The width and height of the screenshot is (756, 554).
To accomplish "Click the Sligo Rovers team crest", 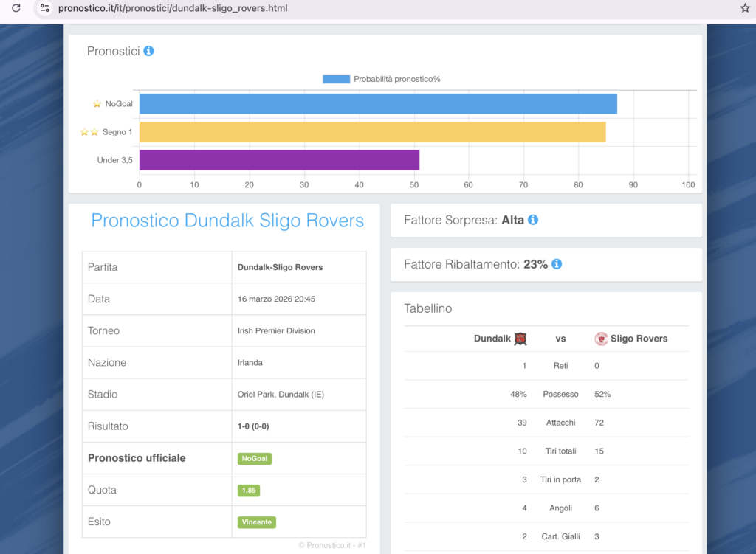I will (x=601, y=339).
